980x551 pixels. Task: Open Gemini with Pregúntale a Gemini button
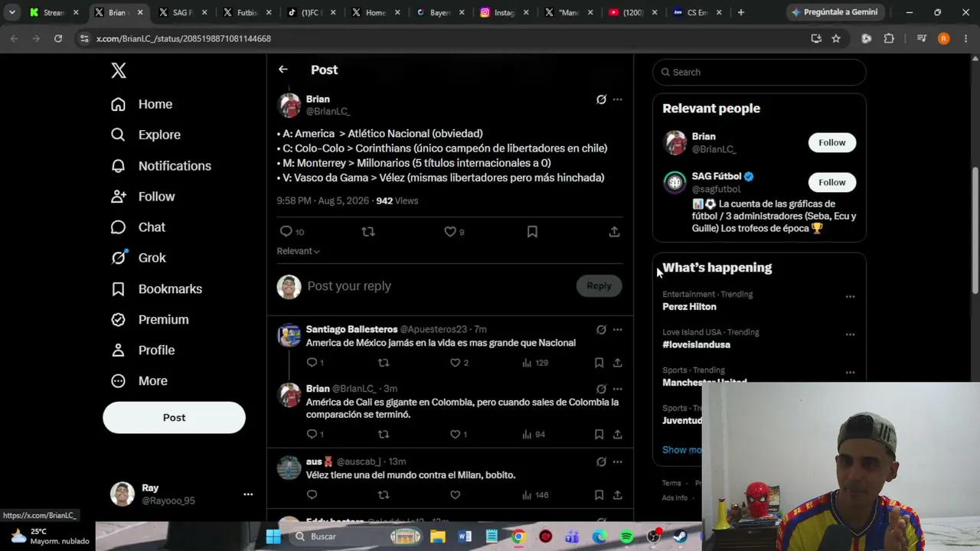point(834,12)
